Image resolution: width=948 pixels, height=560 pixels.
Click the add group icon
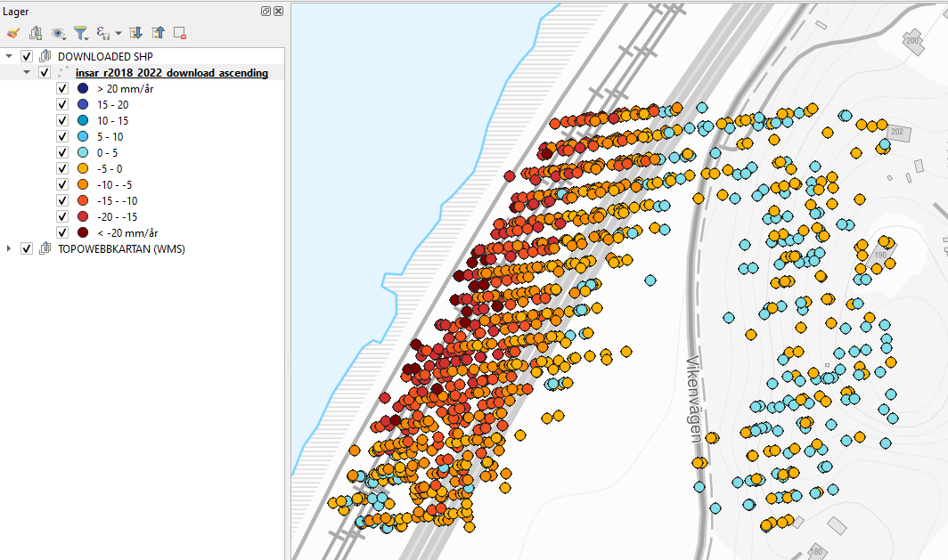tap(36, 33)
